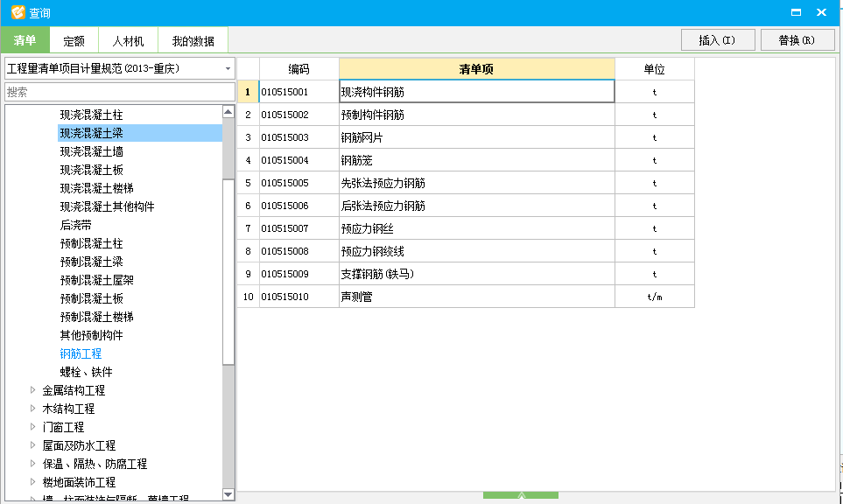Switch to 我的数据 tab
This screenshot has height=504, width=843.
click(193, 41)
